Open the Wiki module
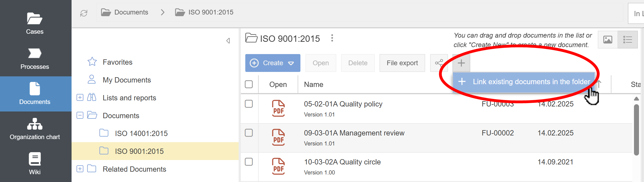The image size is (644, 182). tap(35, 164)
